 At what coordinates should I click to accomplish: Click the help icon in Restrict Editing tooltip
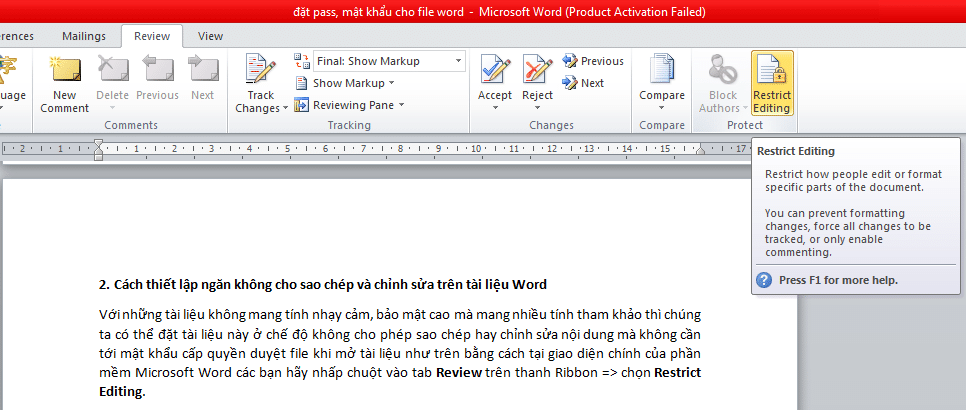pyautogui.click(x=764, y=280)
